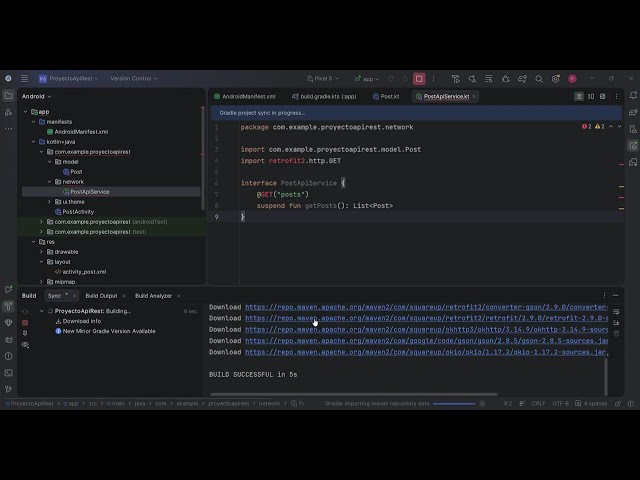Viewport: 640px width, 480px height.
Task: Open Pixel 5 device selector dropdown
Action: pyautogui.click(x=323, y=78)
